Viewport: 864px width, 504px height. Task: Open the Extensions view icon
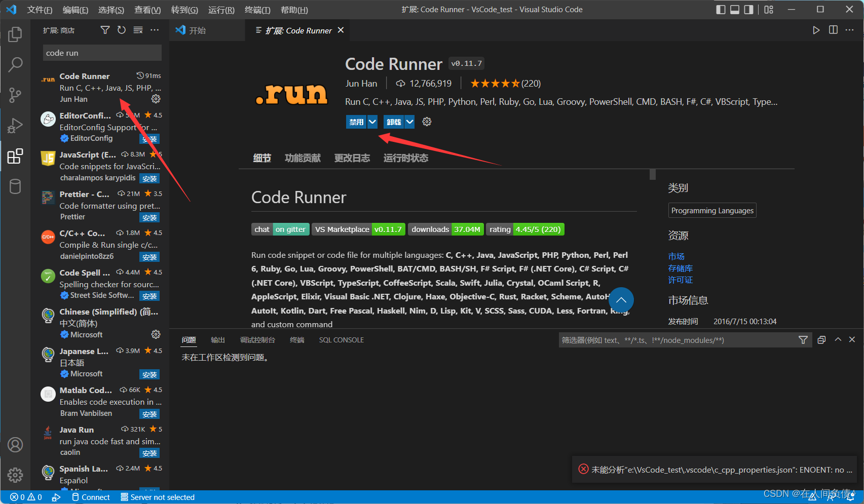point(15,156)
